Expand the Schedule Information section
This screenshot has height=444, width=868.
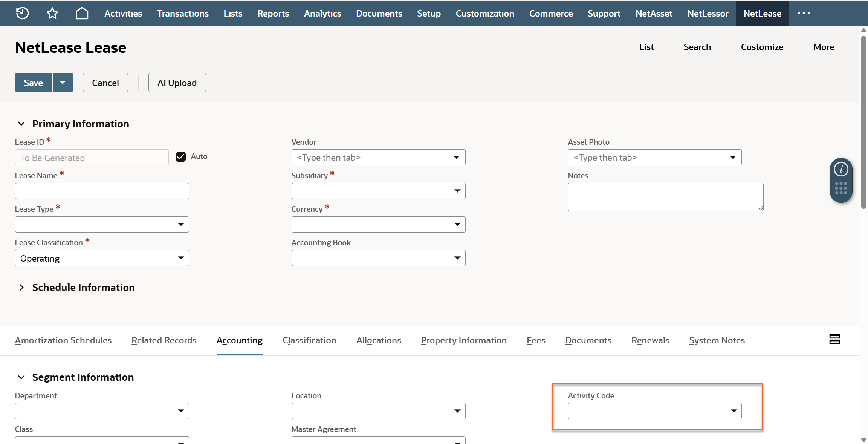coord(21,288)
